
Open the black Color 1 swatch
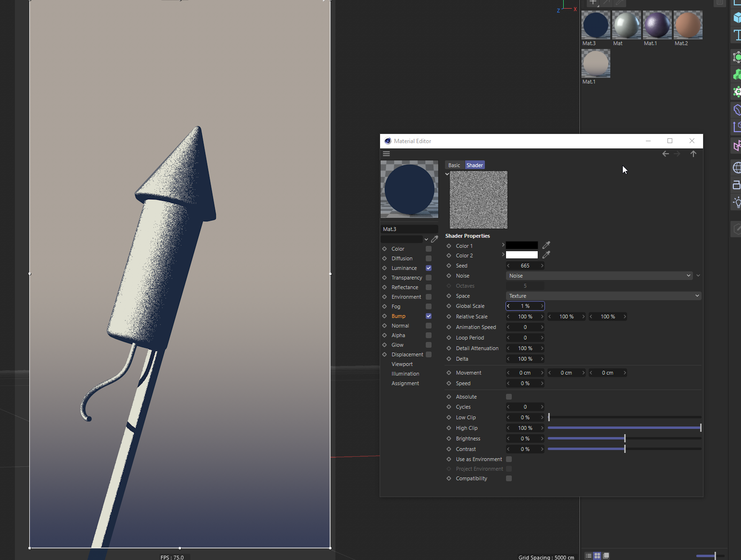tap(522, 245)
